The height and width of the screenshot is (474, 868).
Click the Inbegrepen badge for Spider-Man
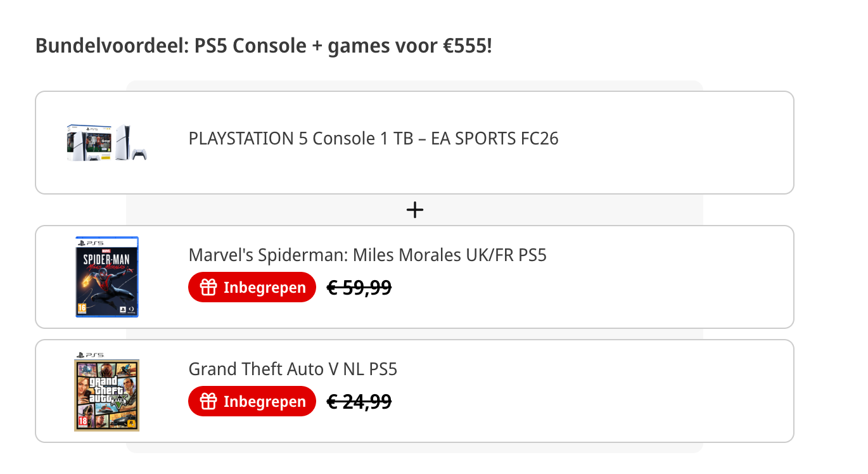point(252,286)
